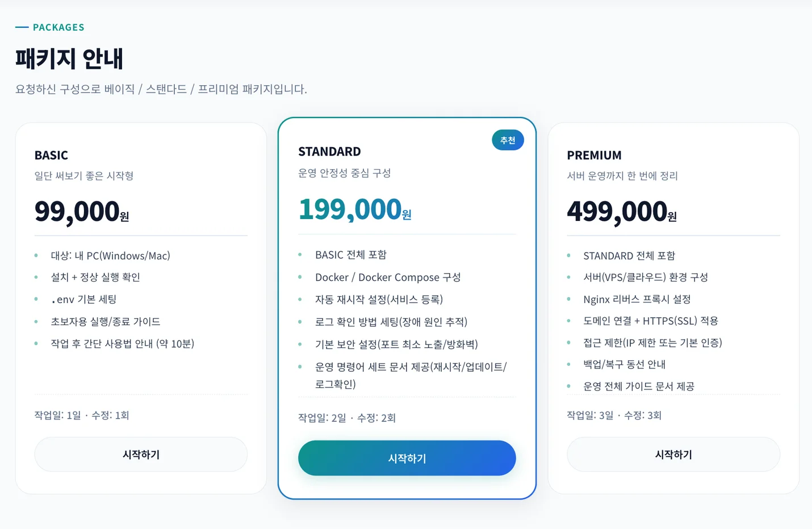The image size is (812, 529).
Task: Click the highlighted 시작하기 button under STANDARD
Action: click(x=407, y=458)
